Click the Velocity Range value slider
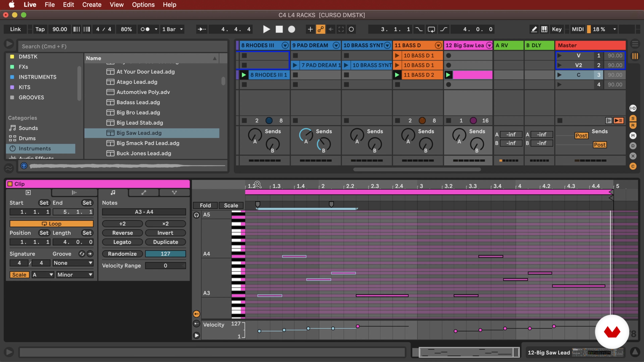 coord(165,266)
